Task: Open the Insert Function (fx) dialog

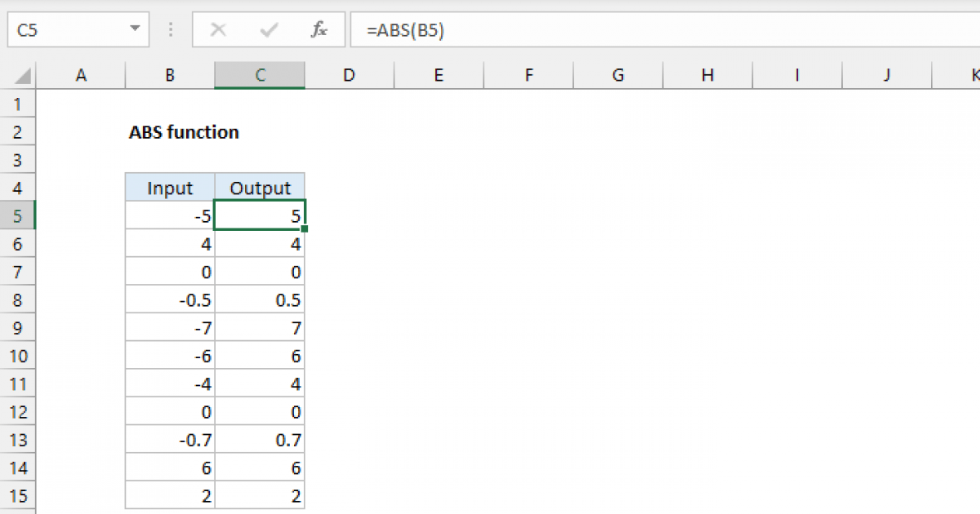Action: click(x=318, y=29)
